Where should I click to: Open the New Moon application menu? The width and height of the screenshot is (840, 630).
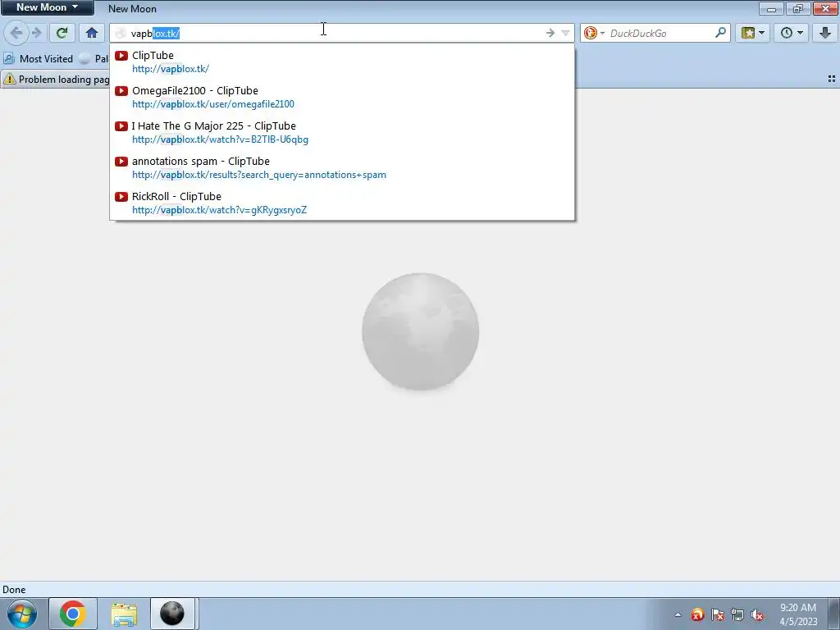(x=47, y=7)
